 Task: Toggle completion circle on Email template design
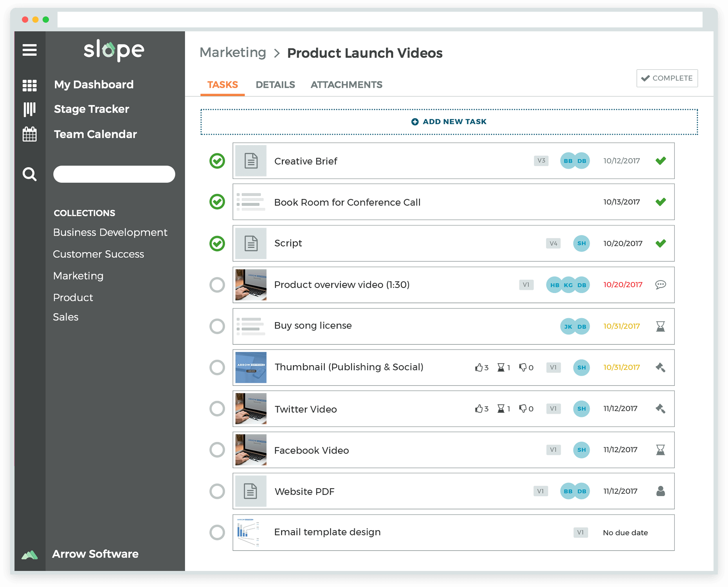[x=217, y=532]
